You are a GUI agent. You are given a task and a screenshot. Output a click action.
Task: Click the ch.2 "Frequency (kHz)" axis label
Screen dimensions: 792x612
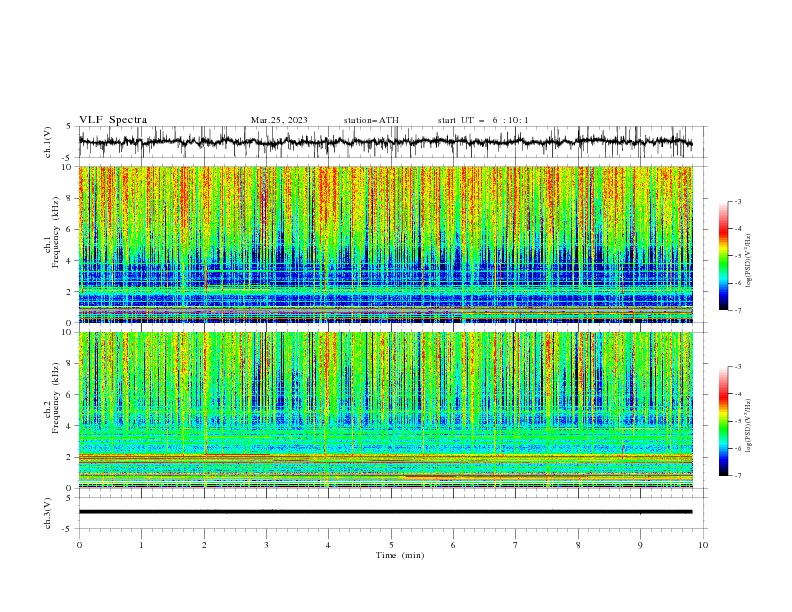[55, 398]
